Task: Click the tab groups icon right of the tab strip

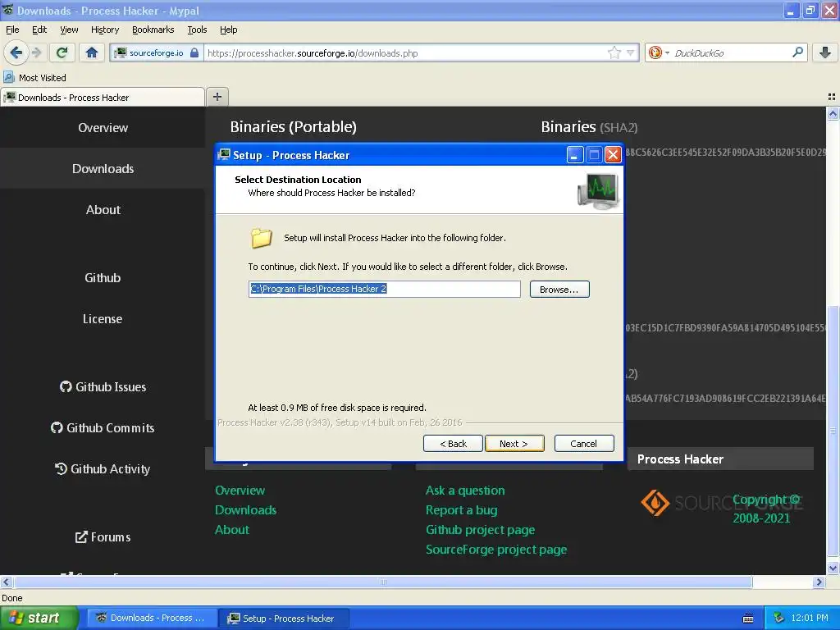Action: pyautogui.click(x=832, y=97)
